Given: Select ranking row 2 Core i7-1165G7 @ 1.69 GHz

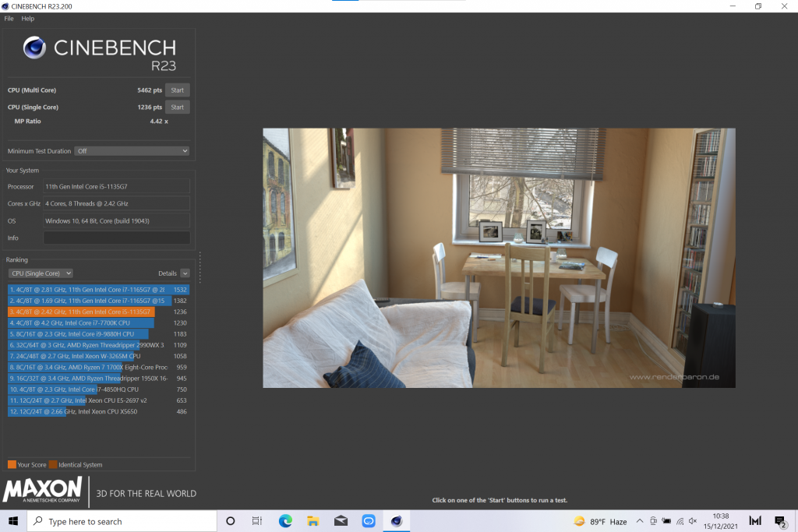Looking at the screenshot, I should [98, 301].
